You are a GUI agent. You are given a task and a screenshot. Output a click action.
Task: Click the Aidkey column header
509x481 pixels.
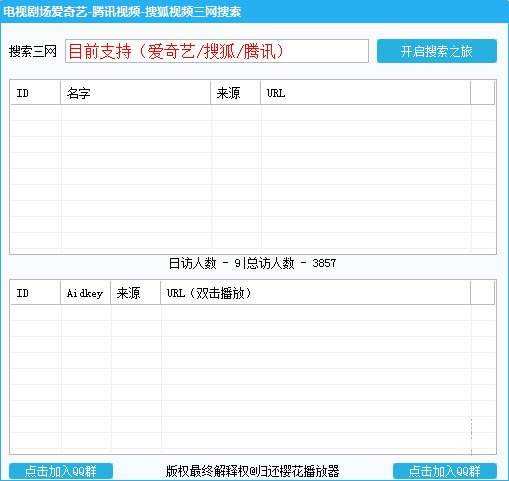point(86,293)
